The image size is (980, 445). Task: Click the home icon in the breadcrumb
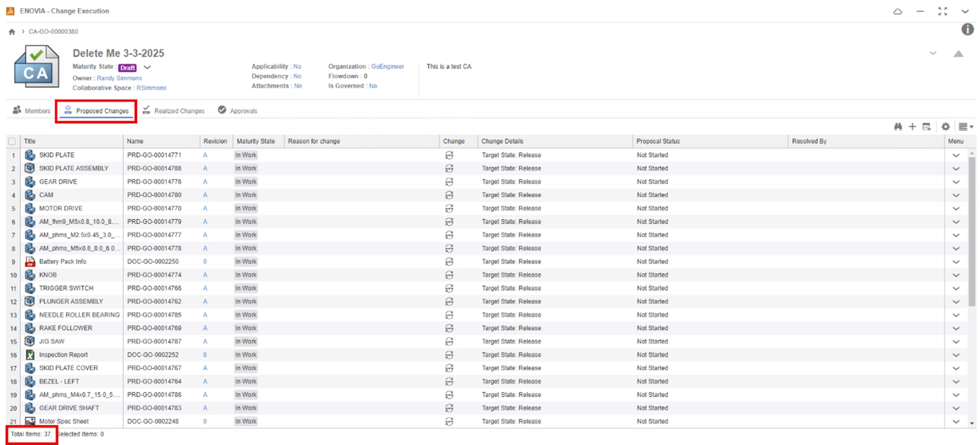(12, 32)
